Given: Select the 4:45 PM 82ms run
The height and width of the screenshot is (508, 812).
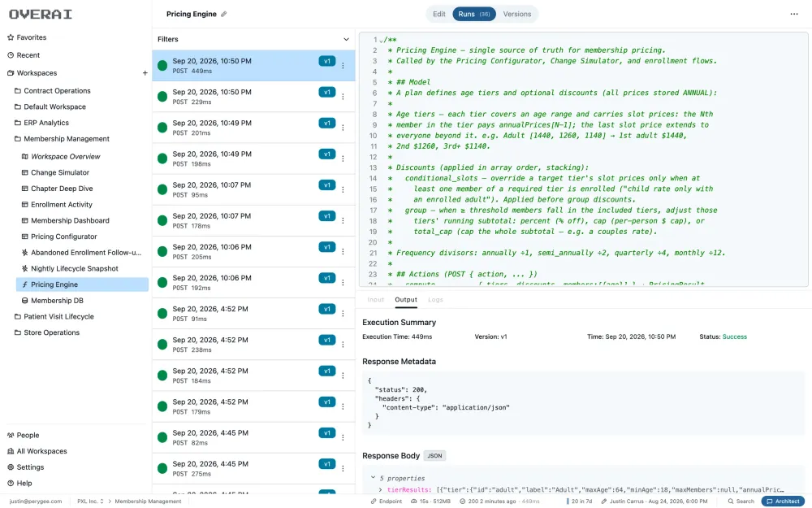Looking at the screenshot, I should [x=253, y=437].
